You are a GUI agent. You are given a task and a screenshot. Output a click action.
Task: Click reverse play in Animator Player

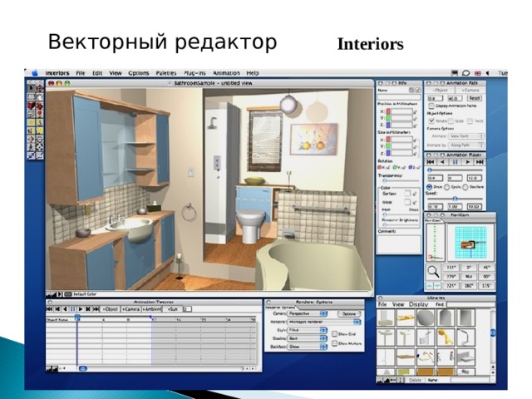click(442, 162)
